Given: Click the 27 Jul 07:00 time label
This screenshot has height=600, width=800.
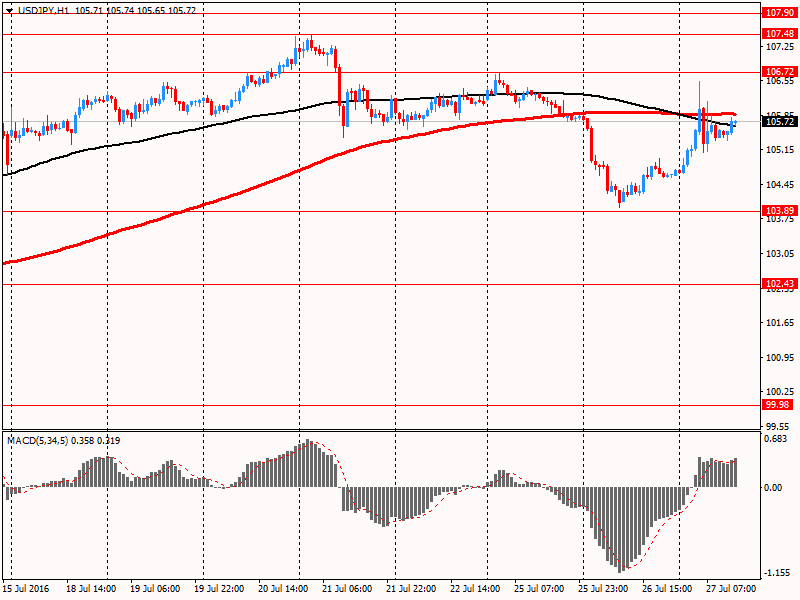Looking at the screenshot, I should (731, 588).
